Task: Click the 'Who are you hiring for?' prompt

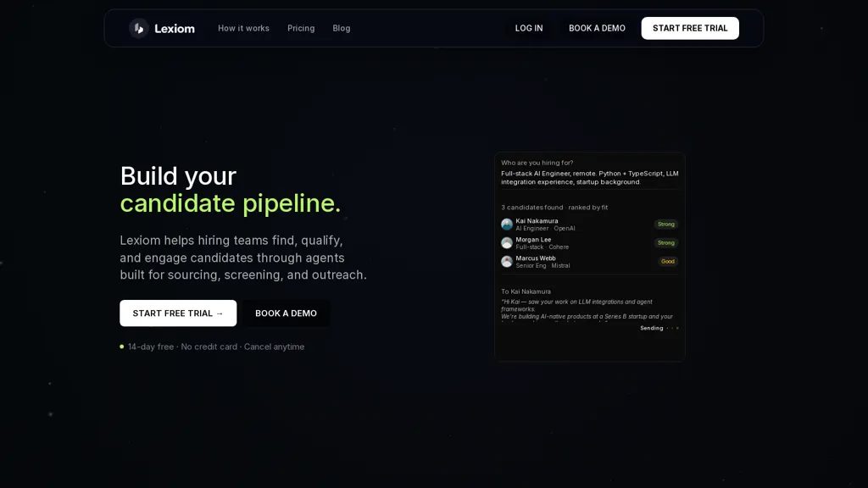Action: pos(537,163)
